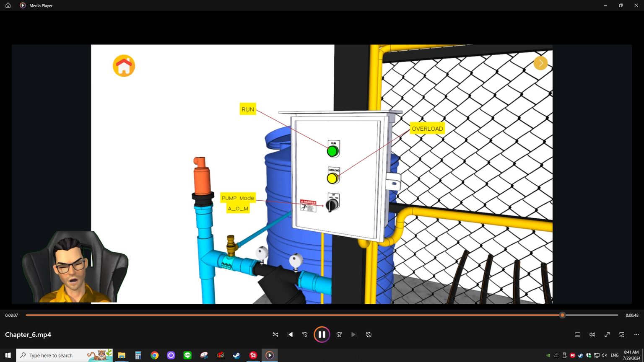The width and height of the screenshot is (644, 362).
Task: Click the Media Player home icon
Action: click(8, 5)
